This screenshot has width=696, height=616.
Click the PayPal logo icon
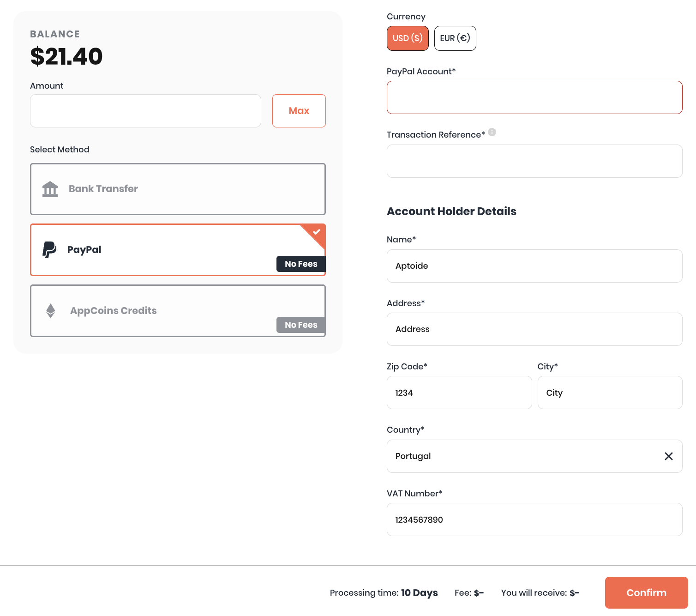coord(49,250)
